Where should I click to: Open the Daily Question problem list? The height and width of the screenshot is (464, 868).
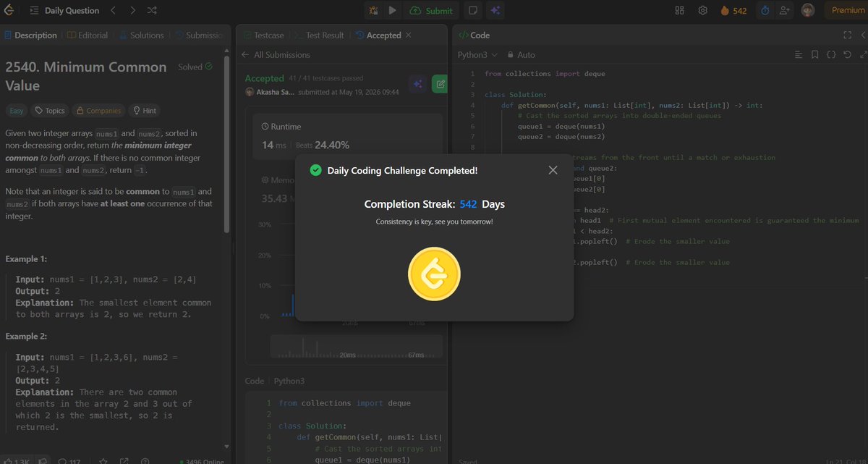pos(65,11)
